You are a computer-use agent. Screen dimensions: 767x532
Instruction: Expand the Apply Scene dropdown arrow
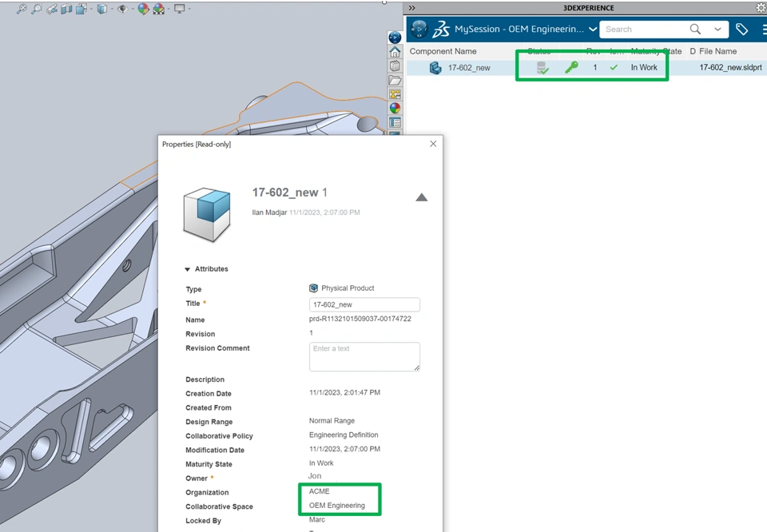[x=168, y=9]
